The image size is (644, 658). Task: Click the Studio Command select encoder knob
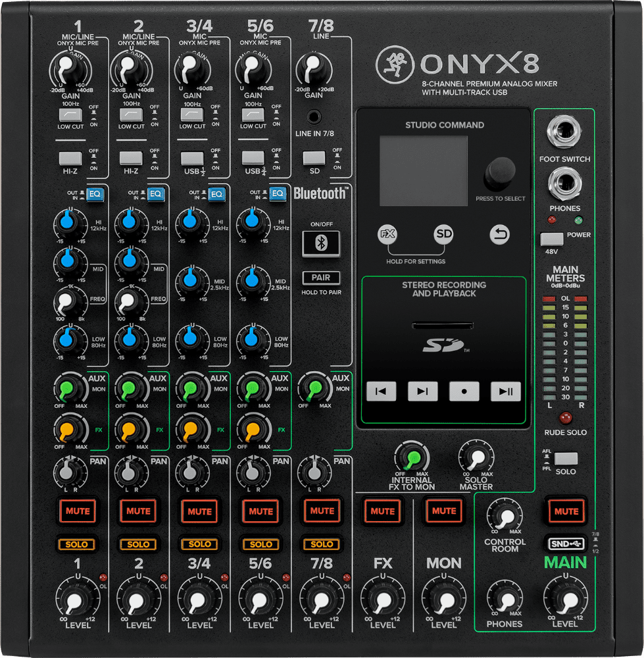pos(499,173)
